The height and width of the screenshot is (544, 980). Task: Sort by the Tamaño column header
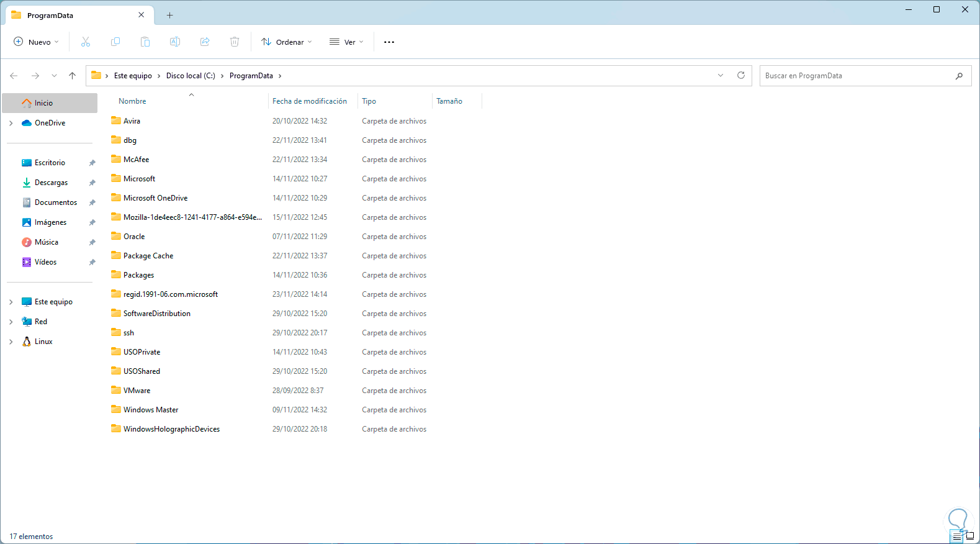(x=449, y=101)
